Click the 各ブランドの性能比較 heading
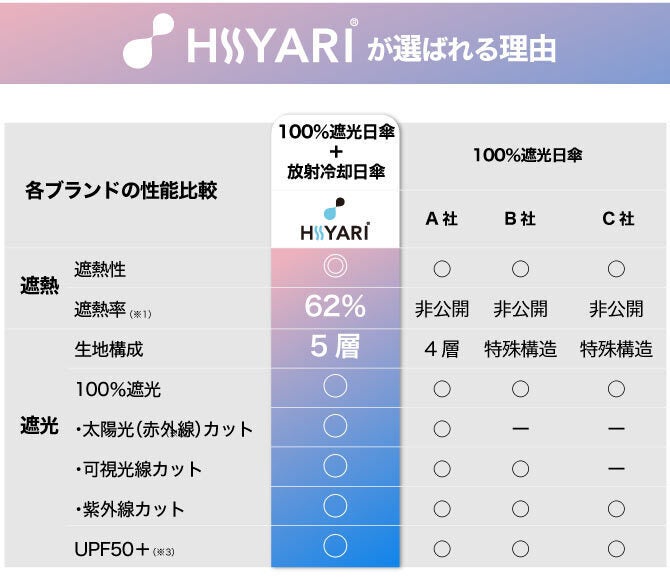The width and height of the screenshot is (670, 578). tap(121, 190)
